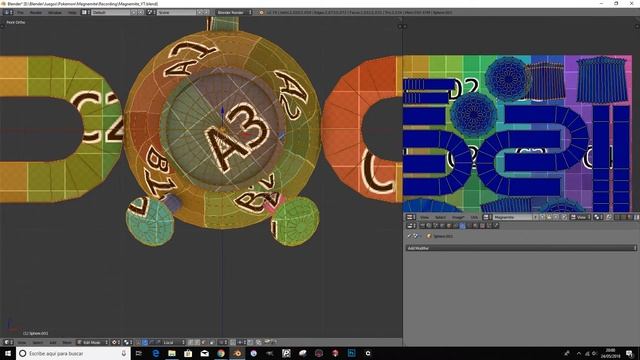Click the Blender logo icon in info header
The width and height of the screenshot is (640, 360).
coord(262,12)
